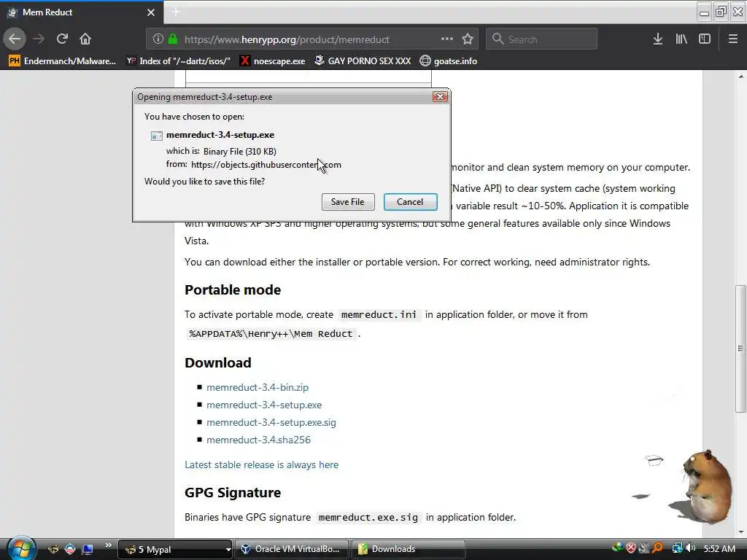Open the Library bookshelf icon

point(681,39)
